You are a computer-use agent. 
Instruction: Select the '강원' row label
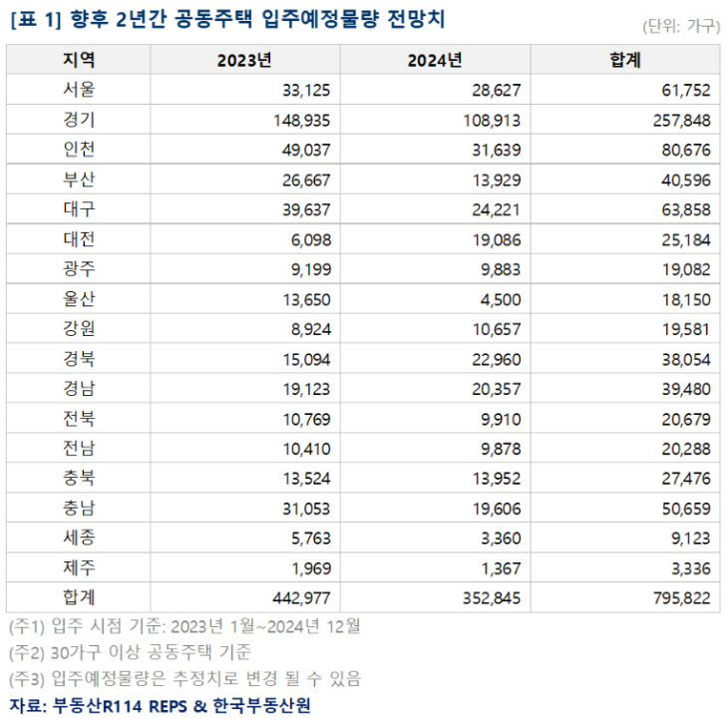point(79,329)
